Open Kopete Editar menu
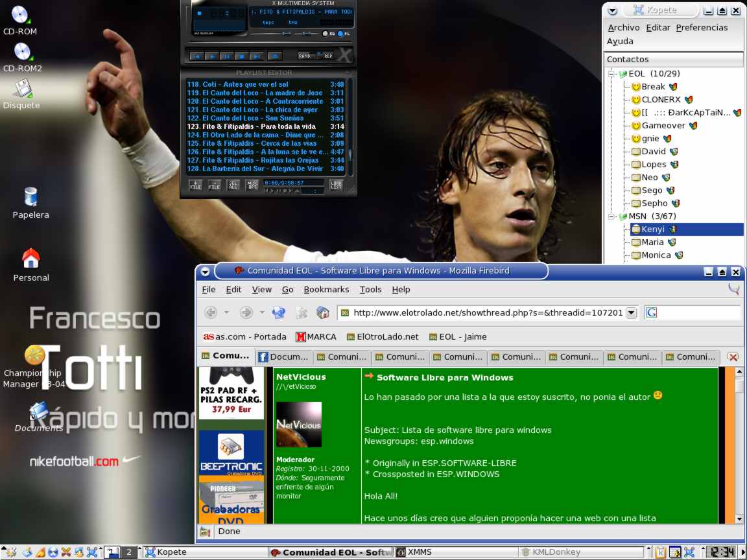Screen dimensions: 747x560 click(x=658, y=28)
